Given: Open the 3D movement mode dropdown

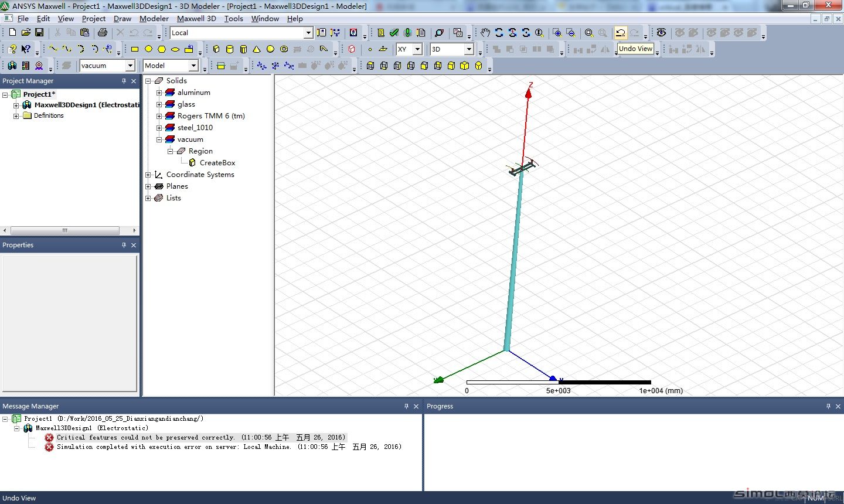Looking at the screenshot, I should coord(469,49).
